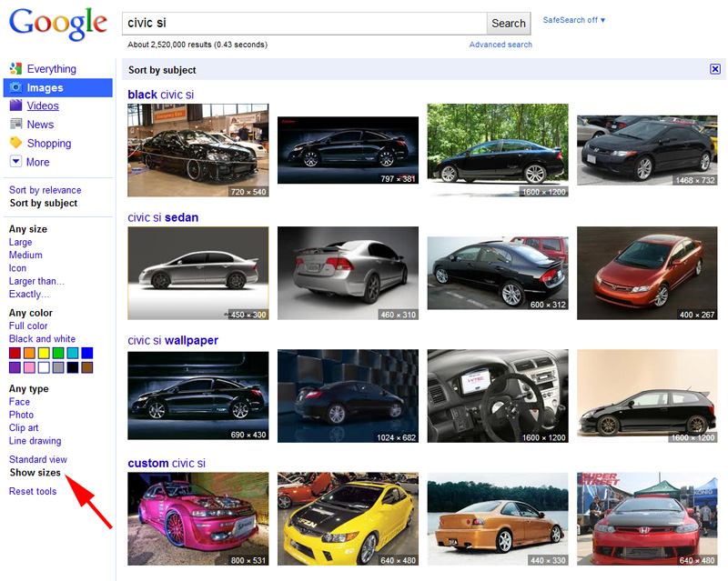Open the 690 × 430 wallpaper thumbnail
728x581 pixels.
coord(198,396)
